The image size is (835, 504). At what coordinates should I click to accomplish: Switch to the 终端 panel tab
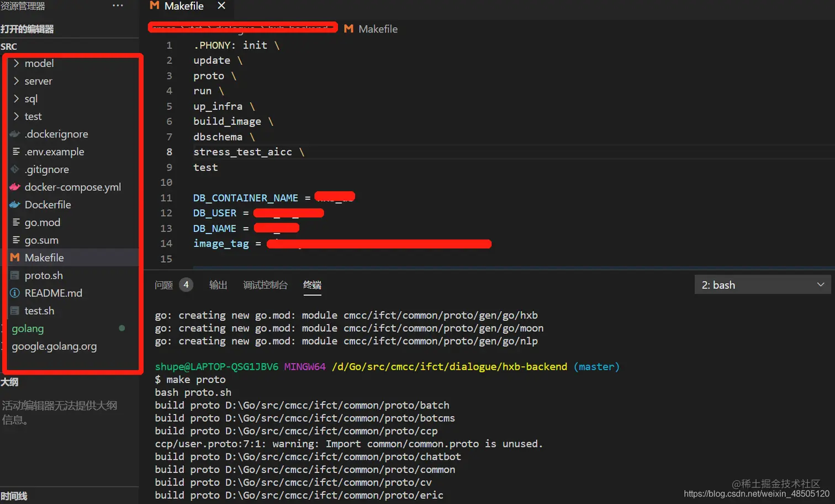pyautogui.click(x=312, y=285)
